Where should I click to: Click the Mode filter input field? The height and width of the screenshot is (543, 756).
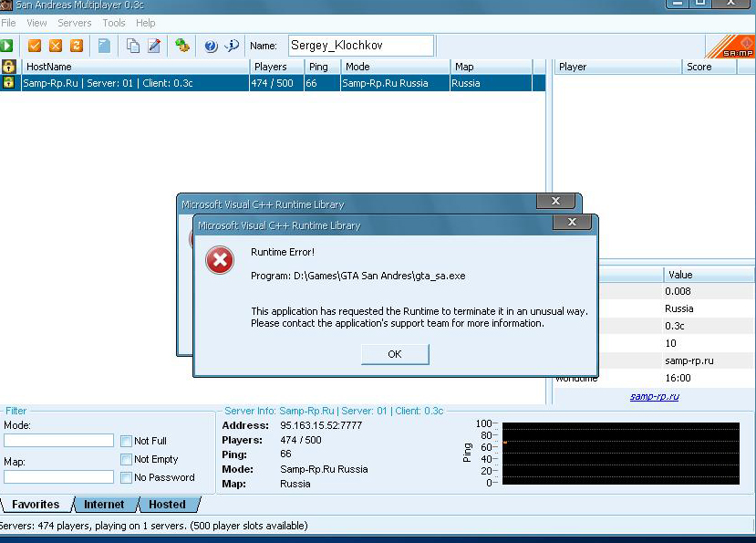59,440
